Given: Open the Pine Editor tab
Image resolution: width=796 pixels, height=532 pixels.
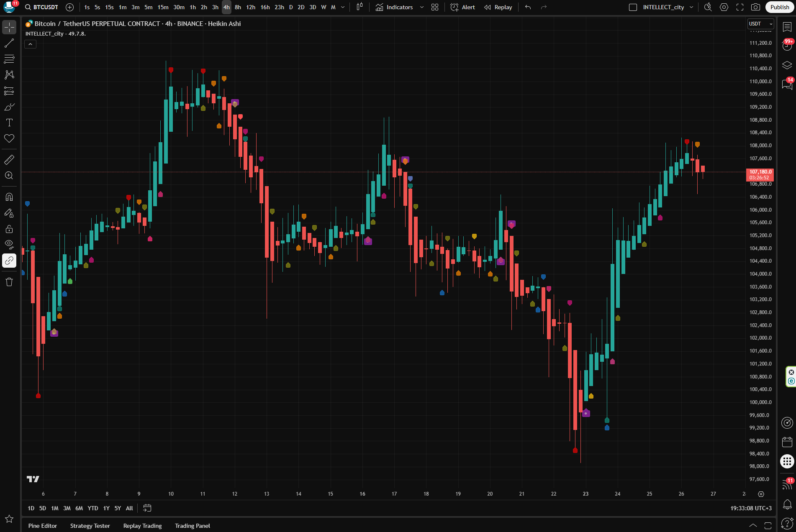Looking at the screenshot, I should click(43, 526).
